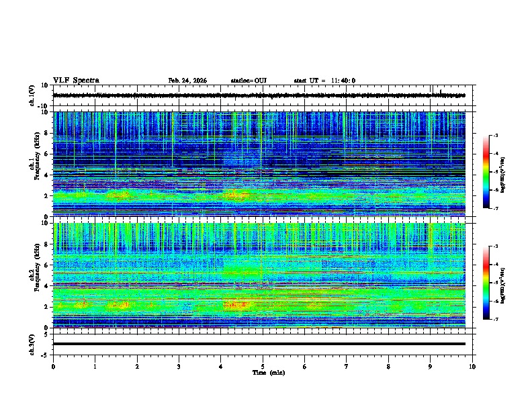Click the "-7" label on ch.2 colorbar
Screen dimensions: 532x411
click(496, 319)
